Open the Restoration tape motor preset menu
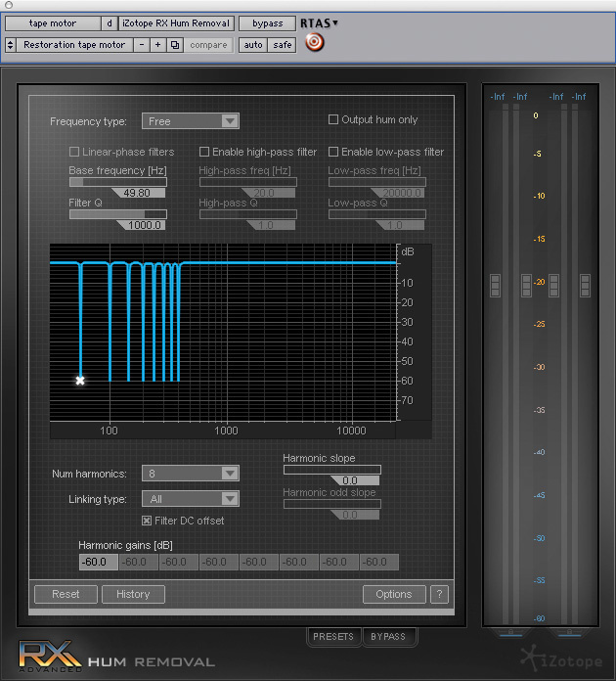This screenshot has width=616, height=681. [74, 45]
